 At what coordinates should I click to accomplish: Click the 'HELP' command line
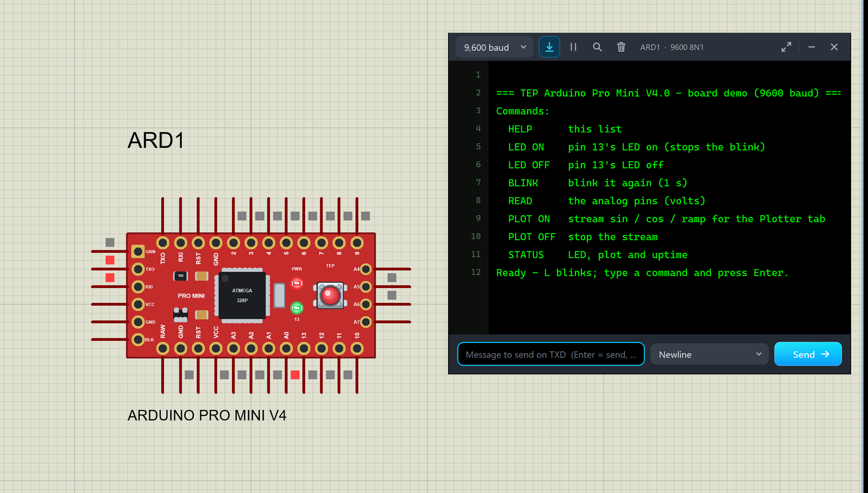565,129
